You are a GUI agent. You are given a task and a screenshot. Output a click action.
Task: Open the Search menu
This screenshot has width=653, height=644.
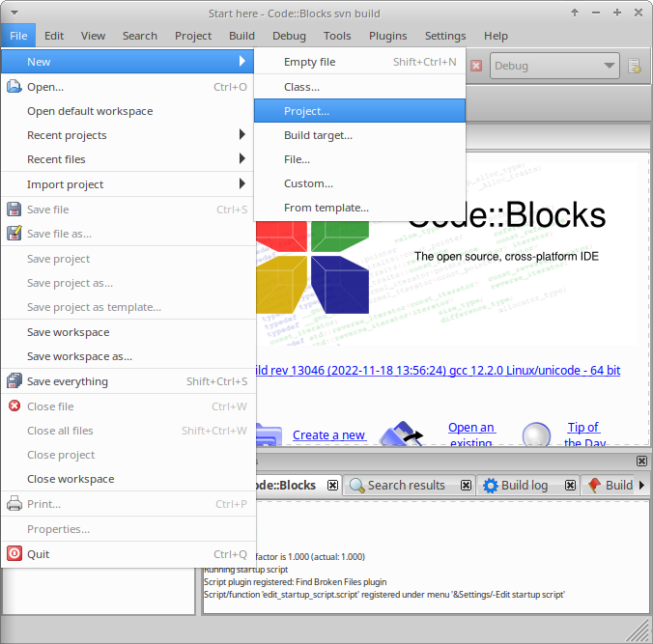(140, 36)
